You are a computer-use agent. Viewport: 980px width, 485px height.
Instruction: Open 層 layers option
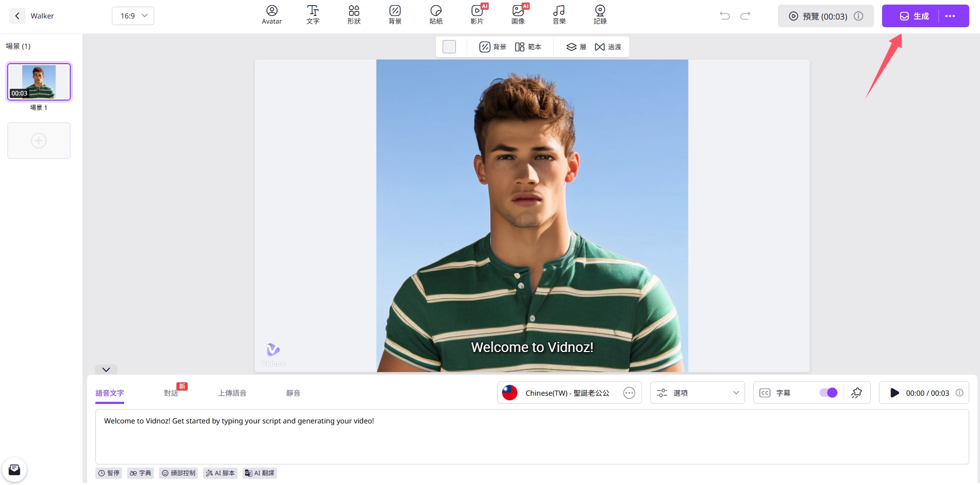pyautogui.click(x=576, y=47)
